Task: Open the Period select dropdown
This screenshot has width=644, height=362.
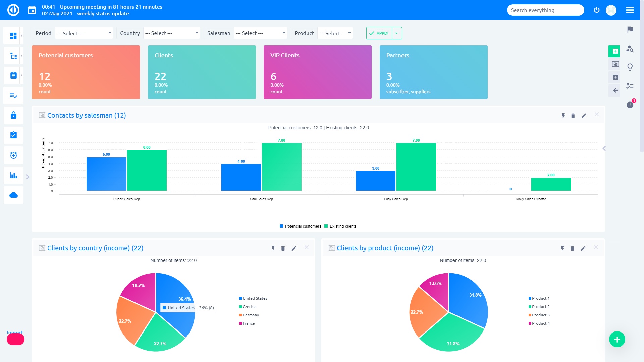Action: pos(84,33)
